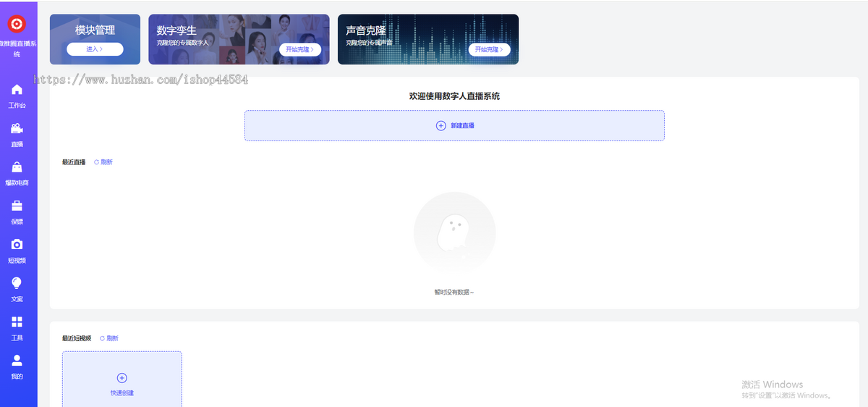Open the 我的 profile icon
The width and height of the screenshot is (868, 407).
click(17, 360)
